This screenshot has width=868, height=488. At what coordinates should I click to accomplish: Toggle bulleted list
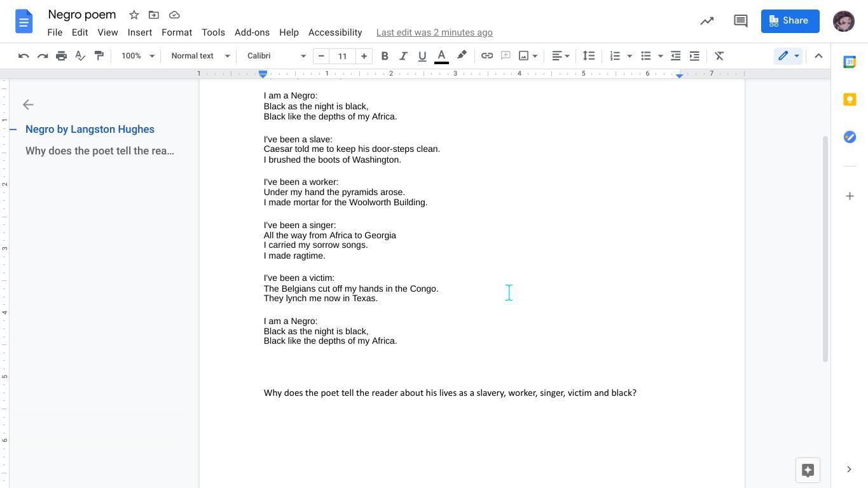tap(646, 56)
